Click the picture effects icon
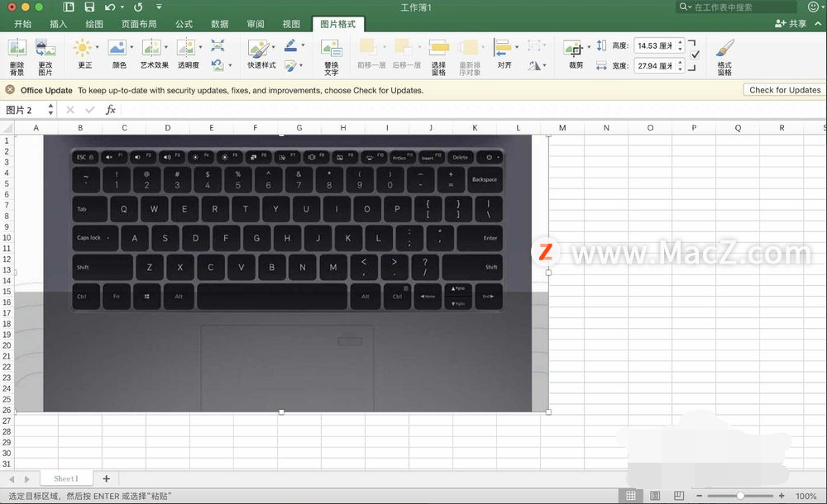827x504 pixels. pos(290,65)
